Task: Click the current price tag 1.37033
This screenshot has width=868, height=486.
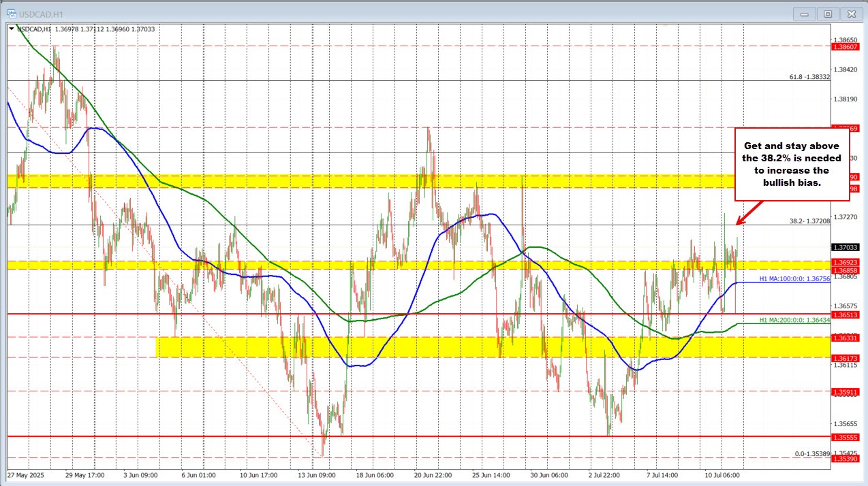Action: tap(847, 248)
